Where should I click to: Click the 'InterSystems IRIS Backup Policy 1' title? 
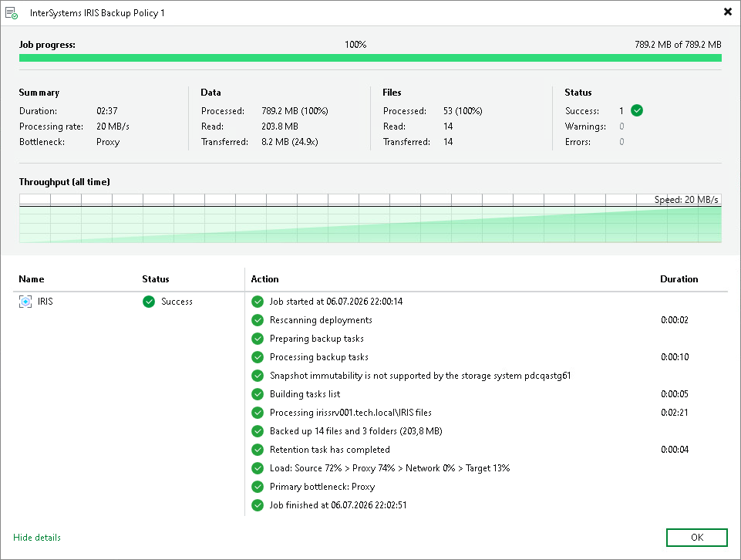97,13
